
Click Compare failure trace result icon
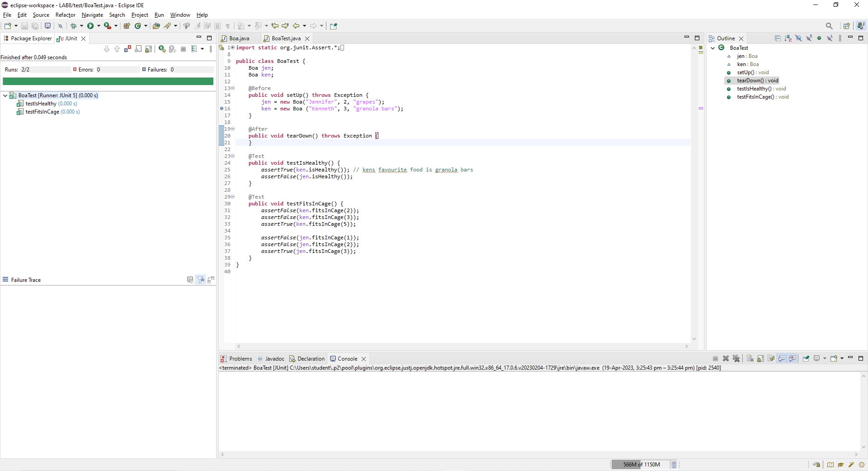(211, 280)
